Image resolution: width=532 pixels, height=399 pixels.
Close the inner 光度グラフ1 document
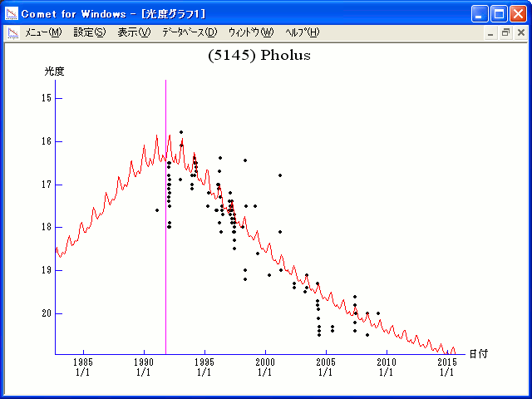[520, 32]
